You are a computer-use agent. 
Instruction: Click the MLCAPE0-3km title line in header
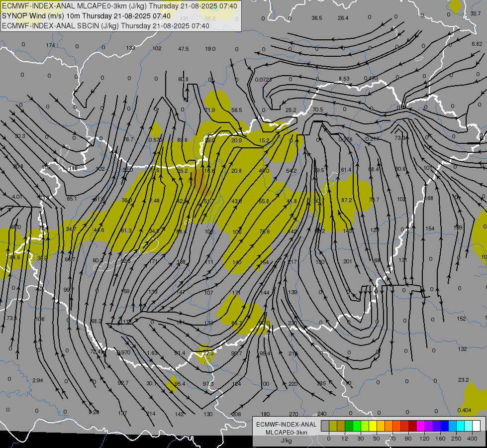tap(119, 6)
